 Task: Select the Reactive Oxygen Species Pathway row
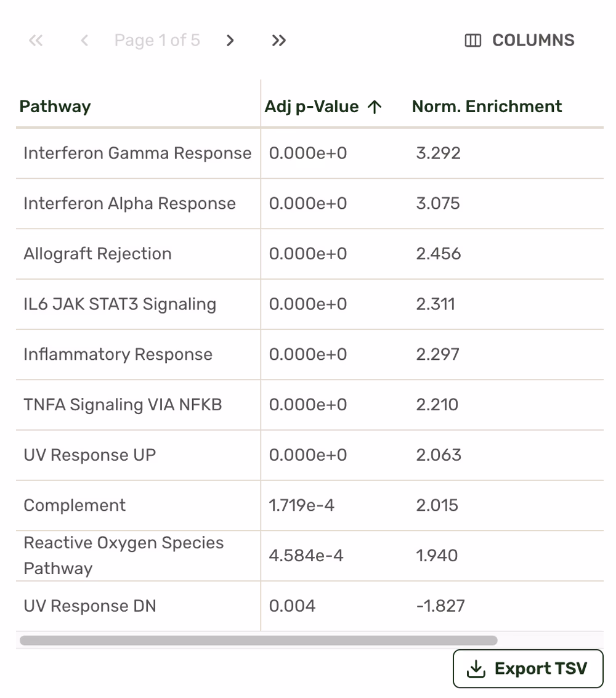point(123,556)
